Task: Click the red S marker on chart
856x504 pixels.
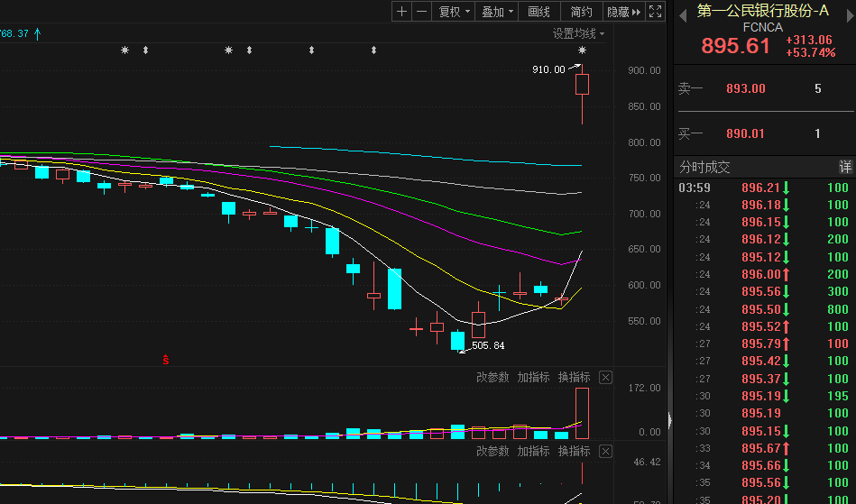Action: tap(166, 360)
